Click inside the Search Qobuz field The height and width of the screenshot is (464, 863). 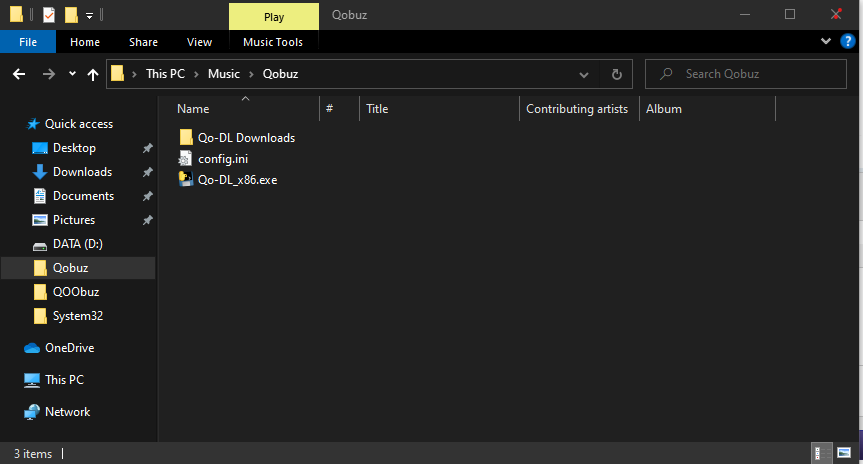(x=746, y=74)
